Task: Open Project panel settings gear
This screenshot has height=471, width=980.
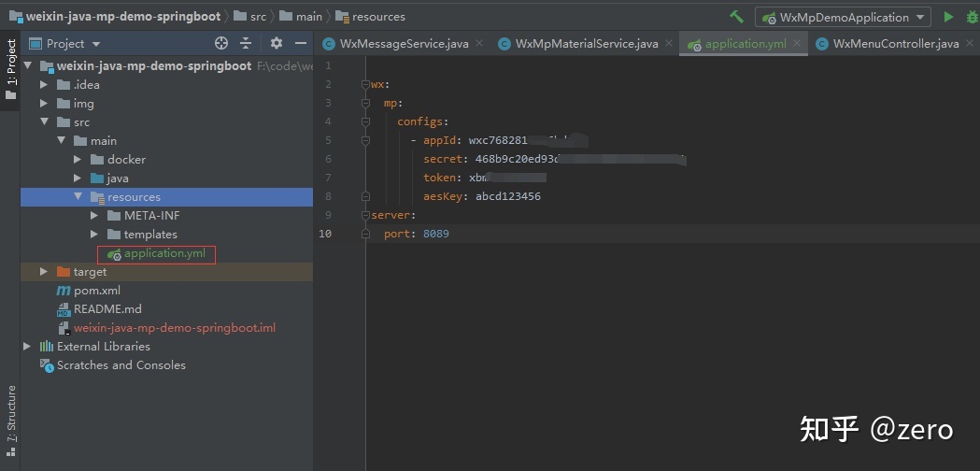Action: tap(277, 43)
